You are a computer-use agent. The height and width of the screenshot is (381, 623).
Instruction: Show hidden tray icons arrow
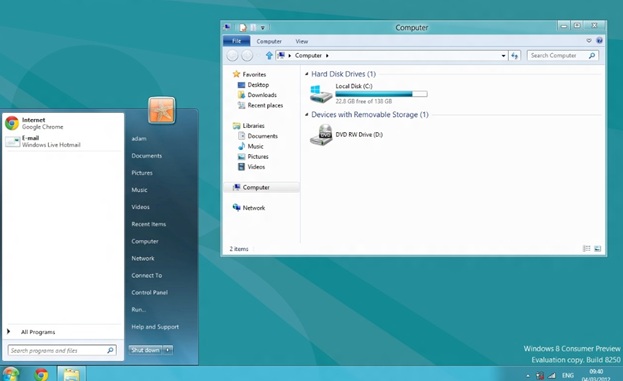(528, 375)
